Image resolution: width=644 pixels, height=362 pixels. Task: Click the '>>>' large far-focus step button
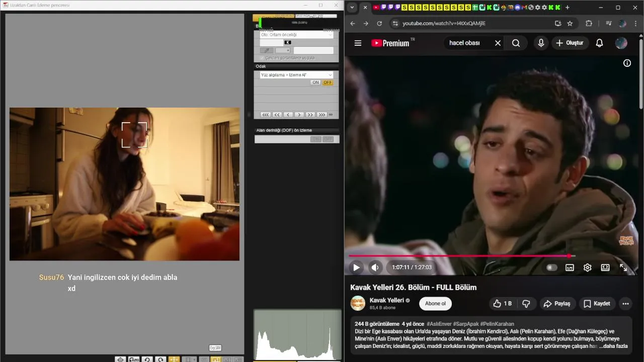click(322, 115)
